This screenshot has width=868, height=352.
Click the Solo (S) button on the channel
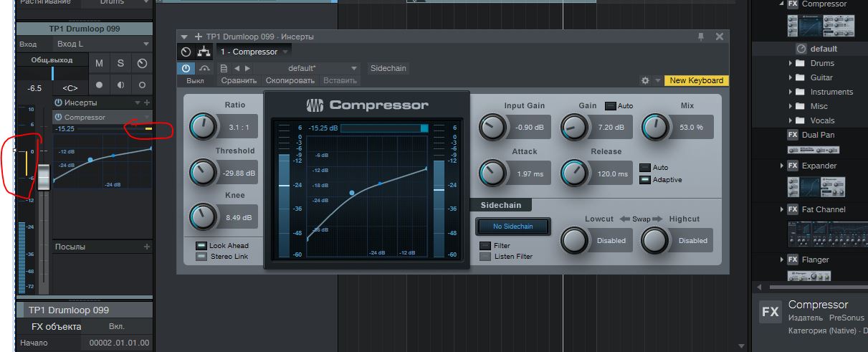pyautogui.click(x=120, y=63)
